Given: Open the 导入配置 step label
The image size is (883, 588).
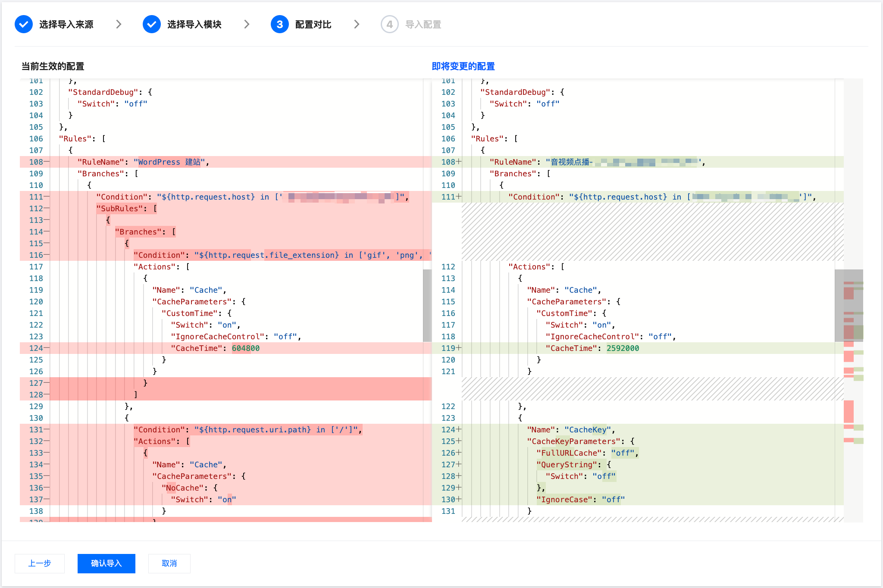Looking at the screenshot, I should click(423, 25).
